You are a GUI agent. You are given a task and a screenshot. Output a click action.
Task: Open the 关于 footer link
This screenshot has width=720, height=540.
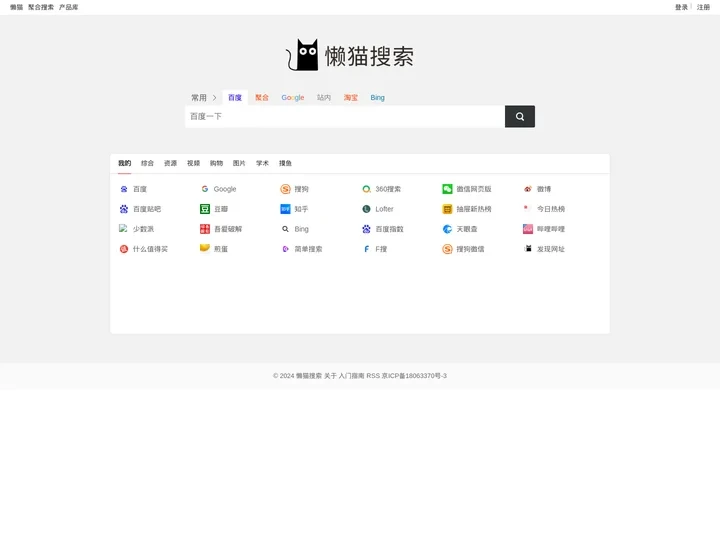[330, 376]
